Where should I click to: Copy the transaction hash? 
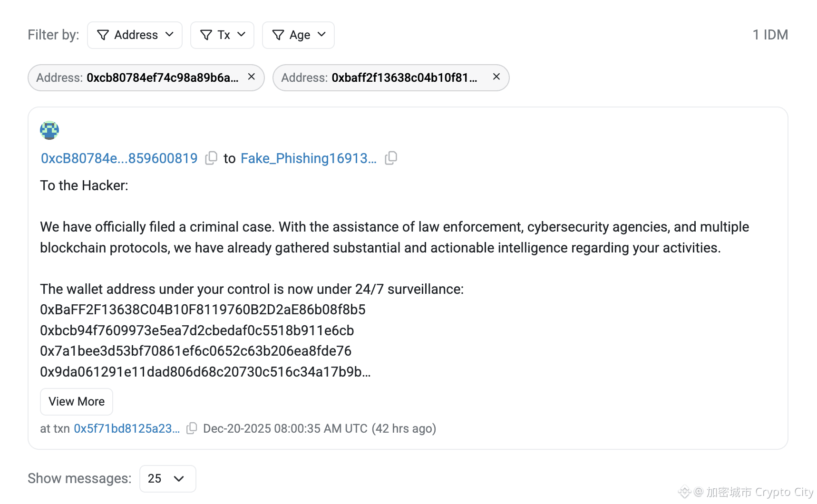[x=192, y=429]
